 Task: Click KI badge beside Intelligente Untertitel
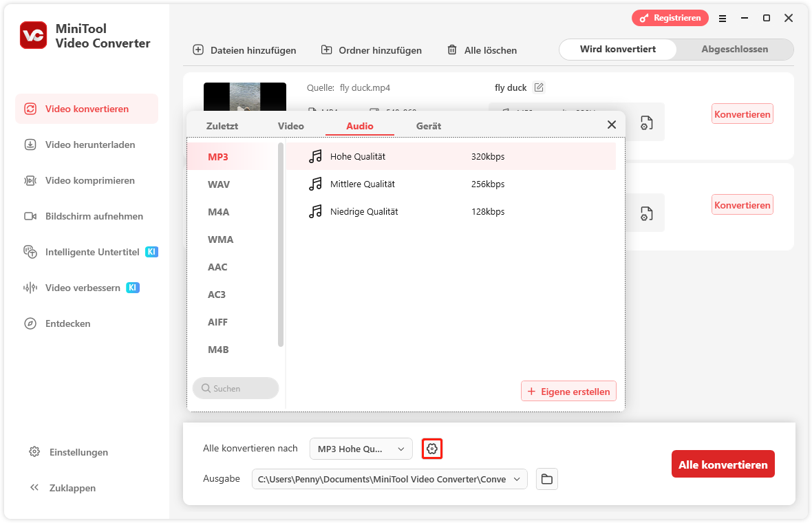point(151,252)
